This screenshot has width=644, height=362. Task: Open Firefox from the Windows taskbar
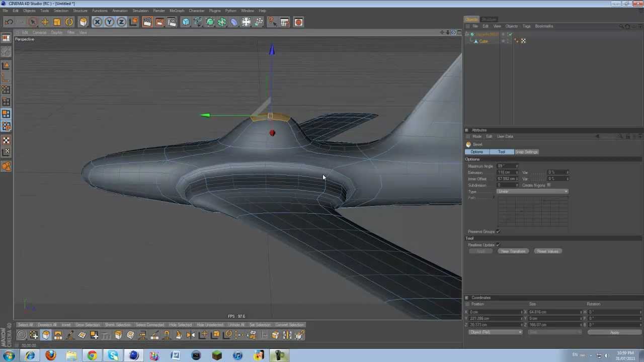(50, 356)
